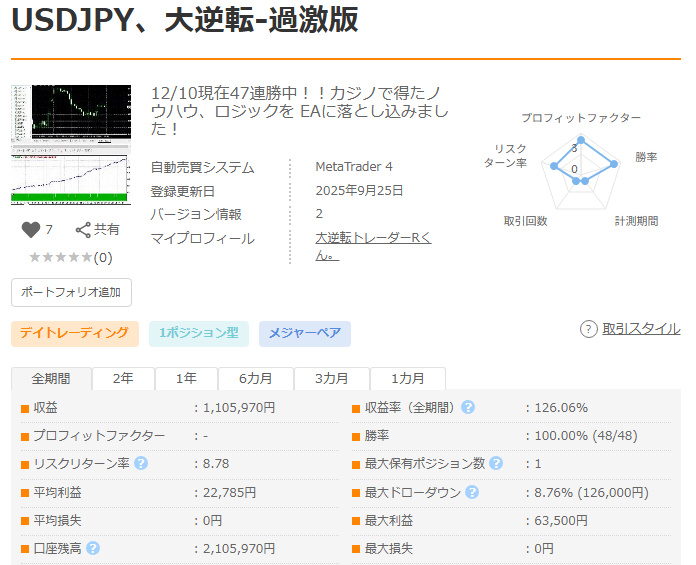
Task: Click help icon next to リスクリターン率
Action: (141, 464)
